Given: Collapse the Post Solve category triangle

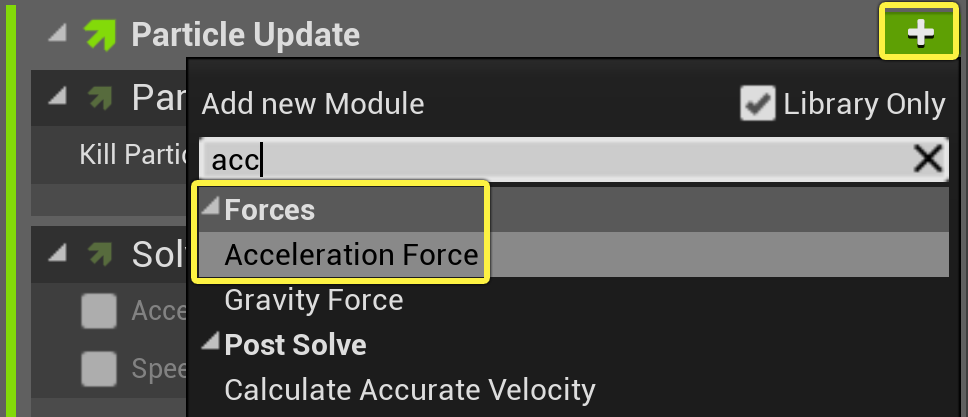Looking at the screenshot, I should 211,342.
